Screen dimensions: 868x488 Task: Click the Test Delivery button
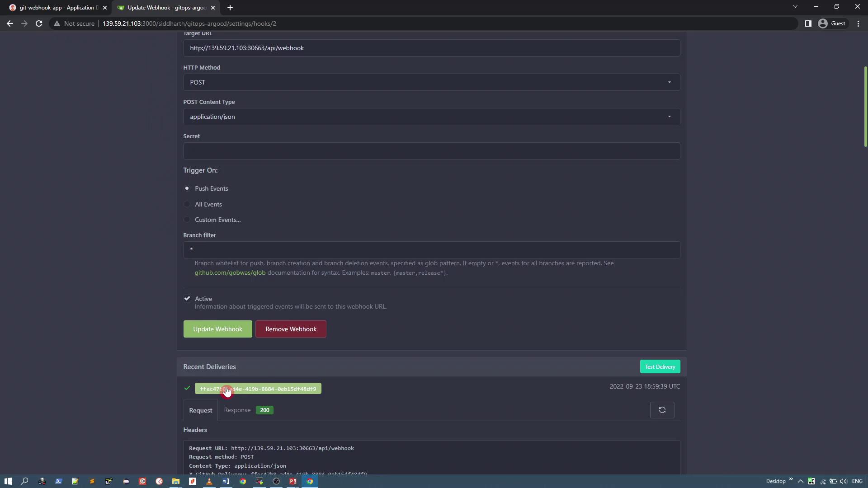click(x=660, y=367)
